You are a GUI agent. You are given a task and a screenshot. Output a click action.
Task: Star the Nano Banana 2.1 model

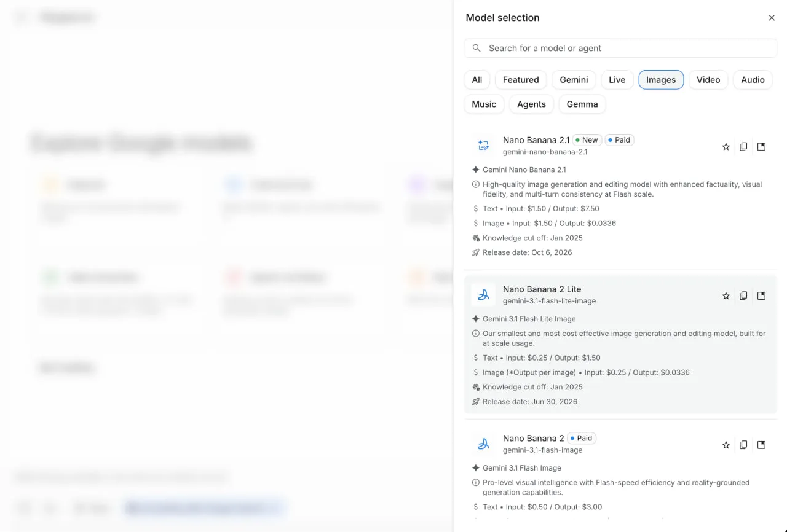pyautogui.click(x=726, y=147)
